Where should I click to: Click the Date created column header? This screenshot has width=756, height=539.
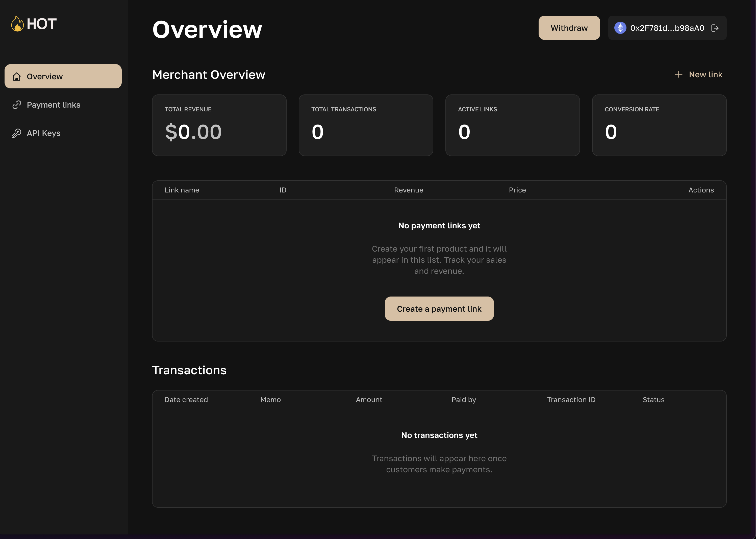pyautogui.click(x=186, y=400)
